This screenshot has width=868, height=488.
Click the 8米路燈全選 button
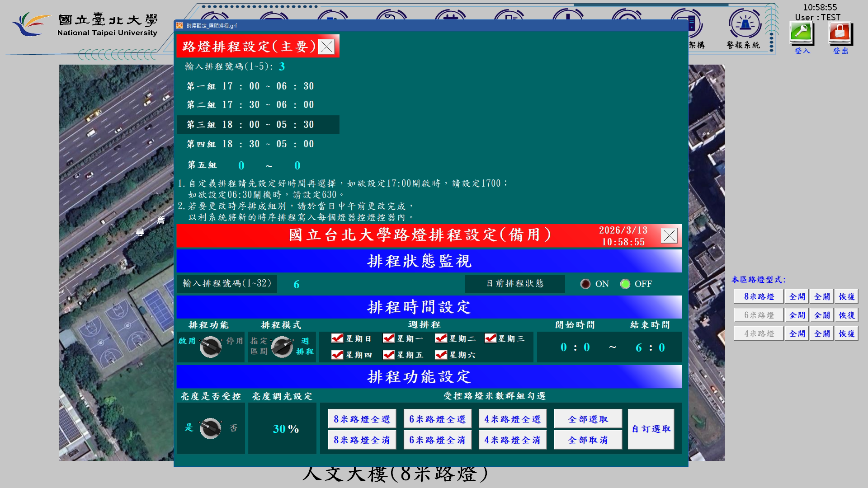pos(362,419)
